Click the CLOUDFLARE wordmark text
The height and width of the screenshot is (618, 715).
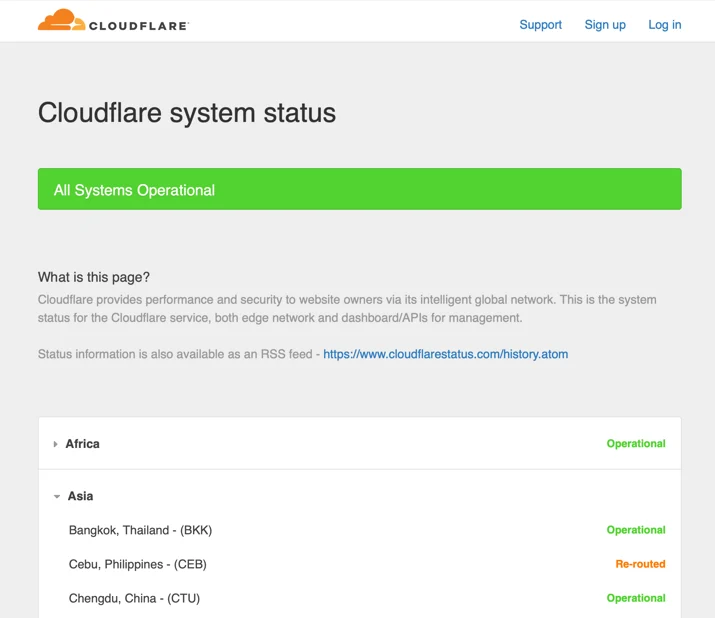click(138, 26)
